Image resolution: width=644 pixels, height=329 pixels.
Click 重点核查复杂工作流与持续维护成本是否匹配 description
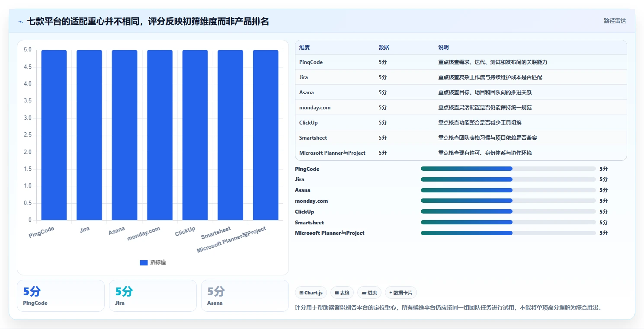[x=490, y=77]
